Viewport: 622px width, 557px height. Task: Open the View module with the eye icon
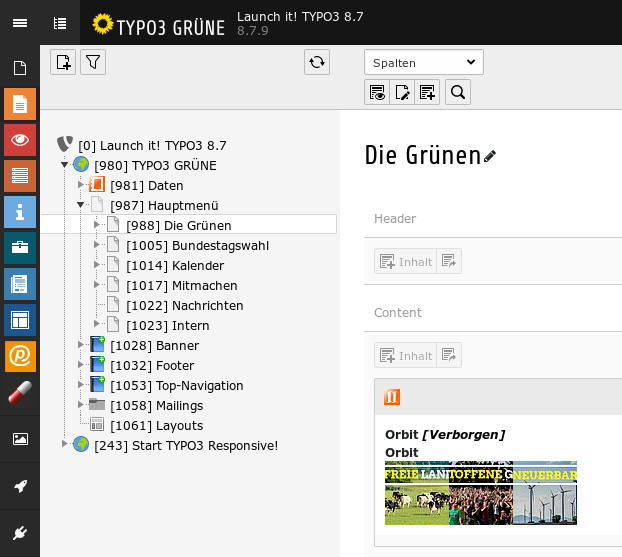point(19,140)
